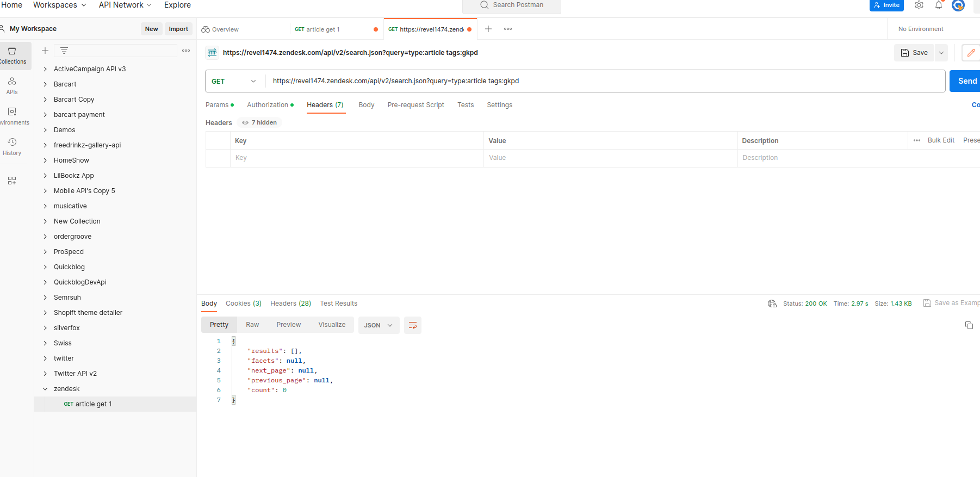Select the No Environment dropdown
Image resolution: width=980 pixels, height=477 pixels.
point(921,29)
